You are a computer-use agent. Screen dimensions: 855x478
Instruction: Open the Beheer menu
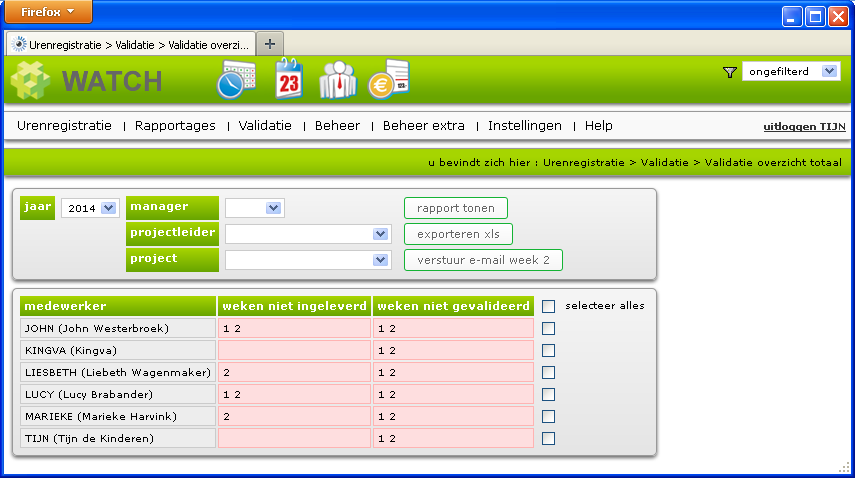click(338, 126)
